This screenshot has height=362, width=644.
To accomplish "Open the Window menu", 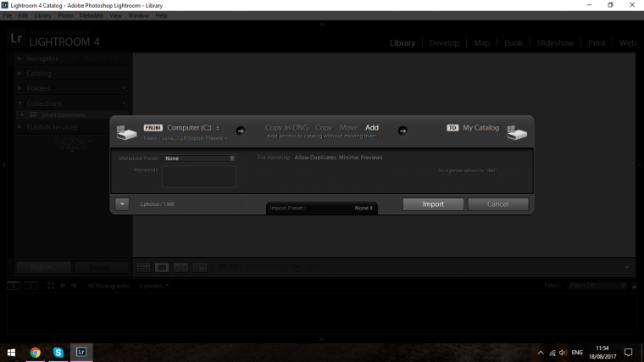I will coord(138,15).
